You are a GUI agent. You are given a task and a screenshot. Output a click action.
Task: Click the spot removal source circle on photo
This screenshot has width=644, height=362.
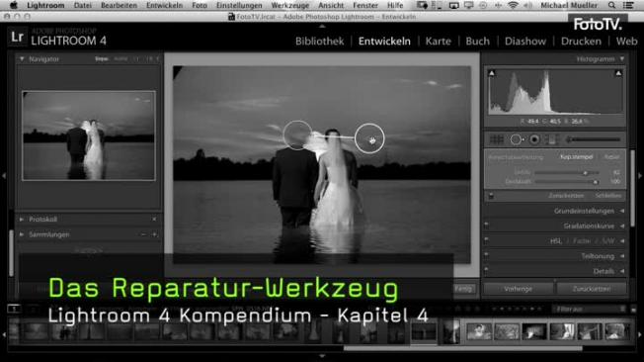[x=369, y=138]
